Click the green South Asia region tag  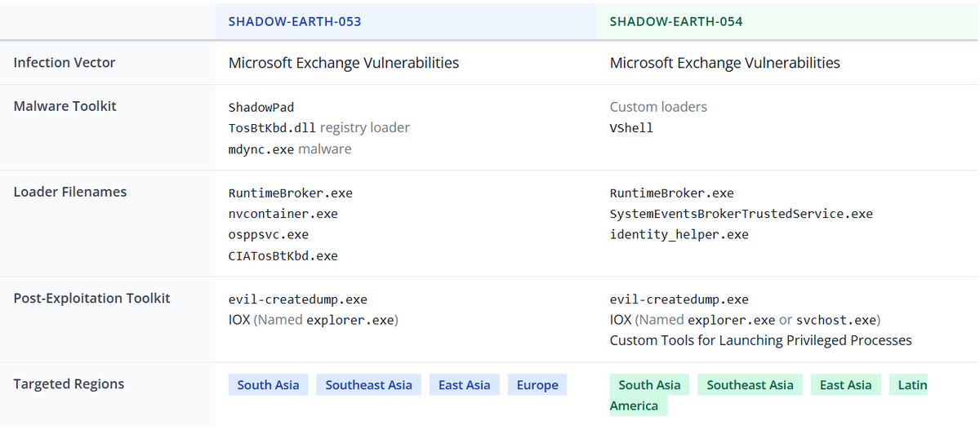(650, 385)
